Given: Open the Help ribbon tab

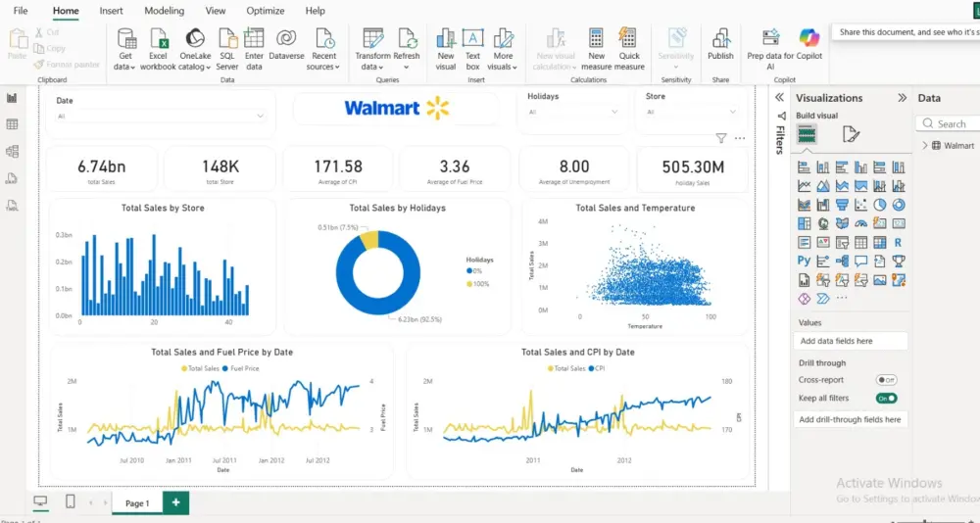Looking at the screenshot, I should tap(315, 11).
